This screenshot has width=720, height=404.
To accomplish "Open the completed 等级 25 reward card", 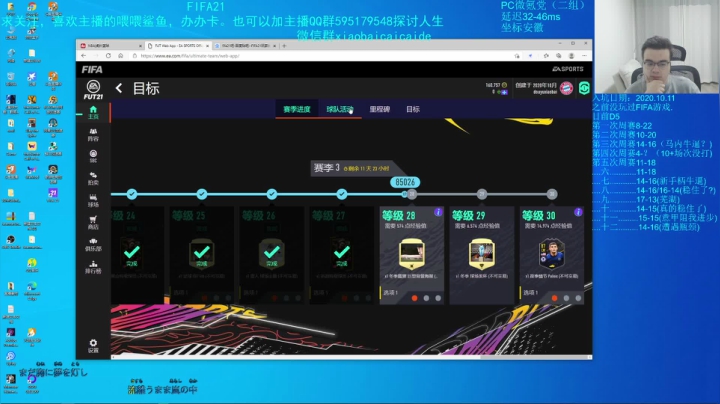I will 202,255.
